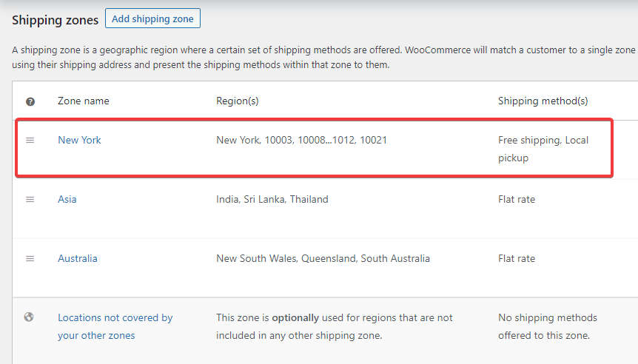This screenshot has height=364, width=638.
Task: Click the Zone name column header
Action: 84,101
